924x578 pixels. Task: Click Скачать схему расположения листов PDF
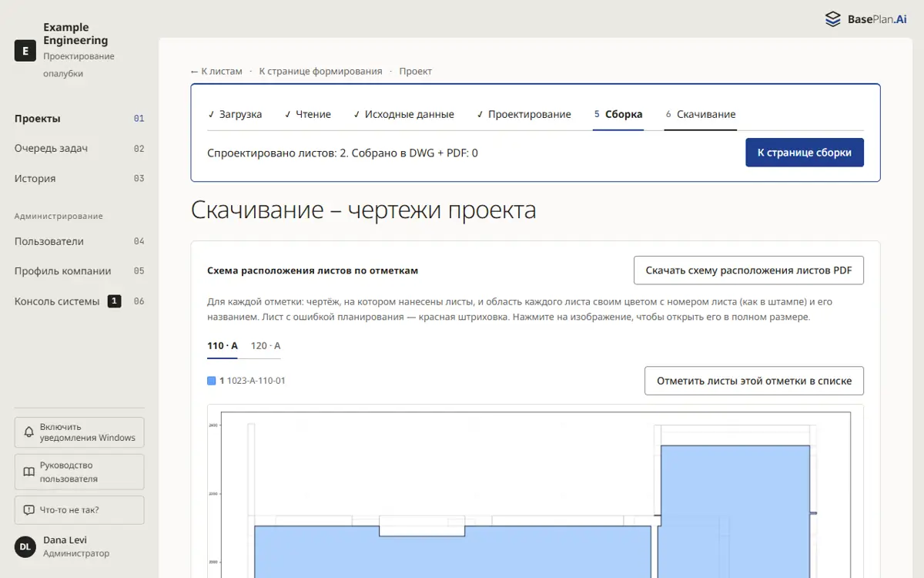coord(748,271)
